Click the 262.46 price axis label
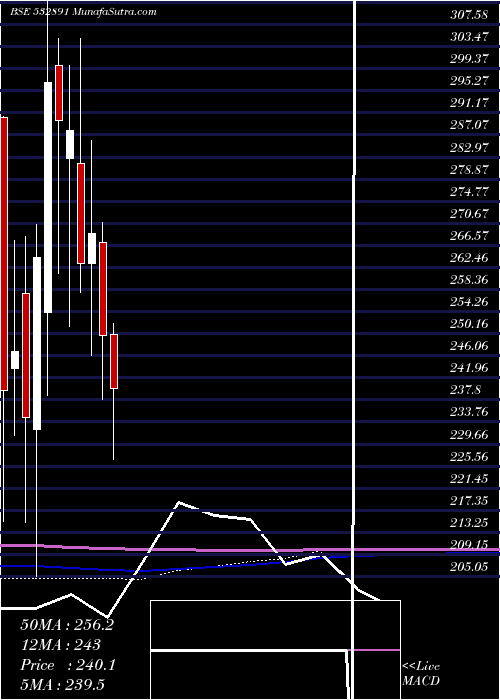This screenshot has width=500, height=700. 468,258
